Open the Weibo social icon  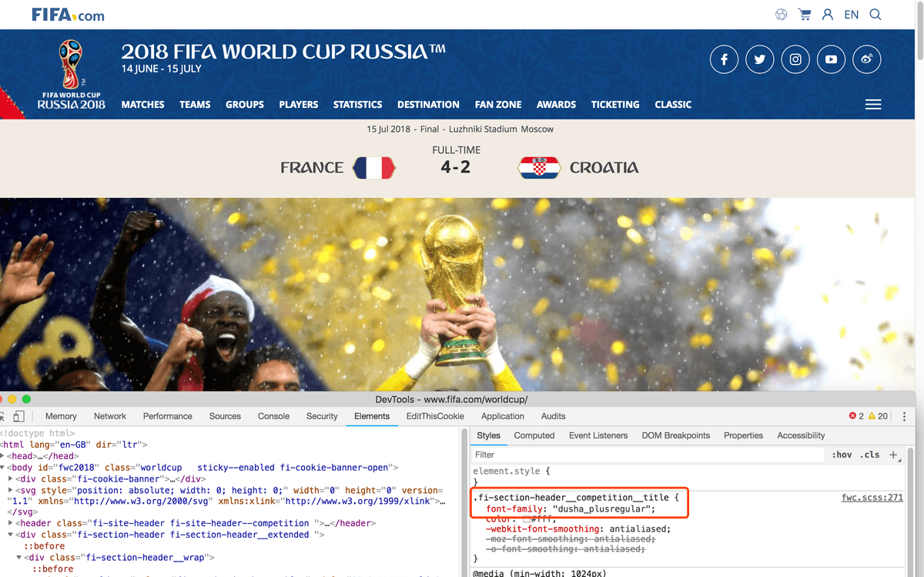pos(867,59)
